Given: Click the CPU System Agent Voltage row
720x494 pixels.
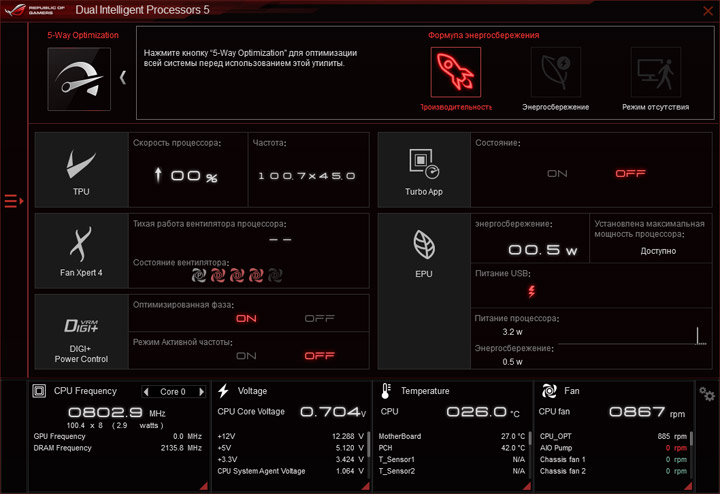Looking at the screenshot, I should pos(290,471).
